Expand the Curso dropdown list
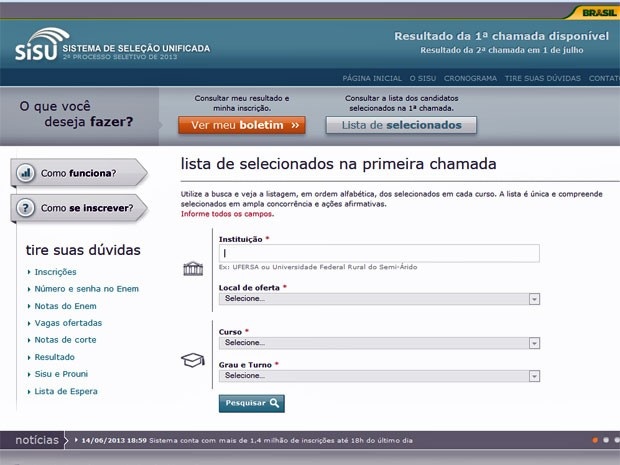The image size is (620, 465). tap(379, 342)
